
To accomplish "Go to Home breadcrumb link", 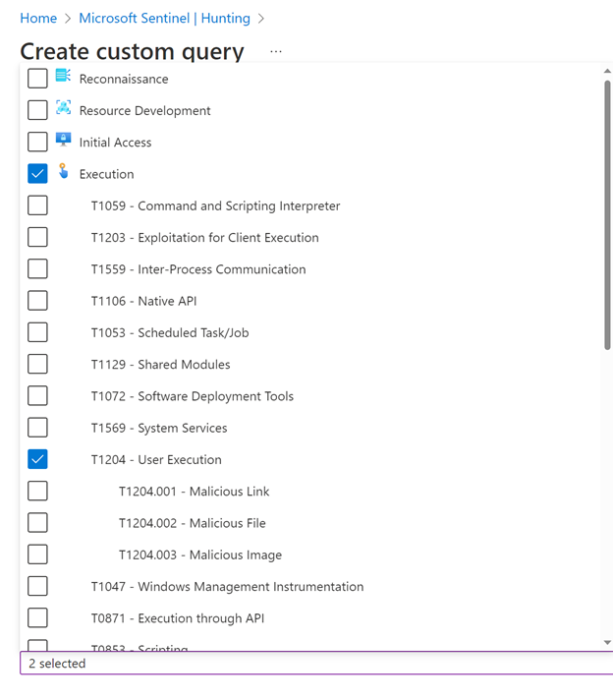I will (38, 19).
